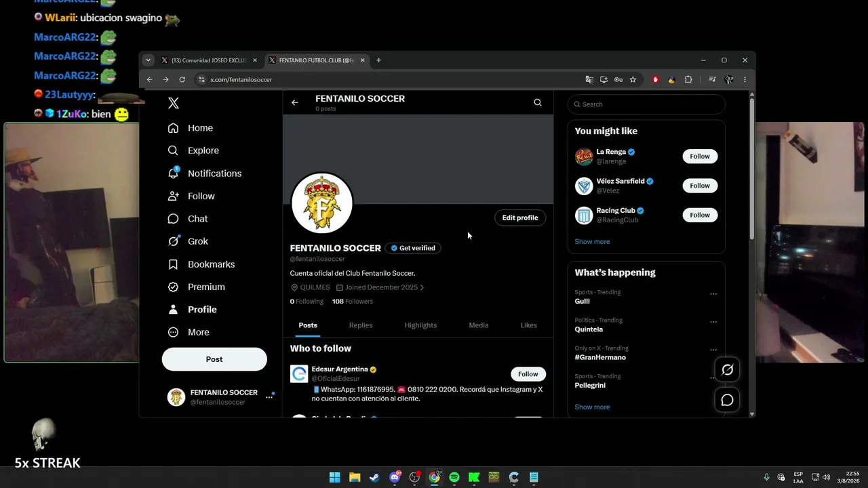Reload the page in Chrome

coord(182,79)
